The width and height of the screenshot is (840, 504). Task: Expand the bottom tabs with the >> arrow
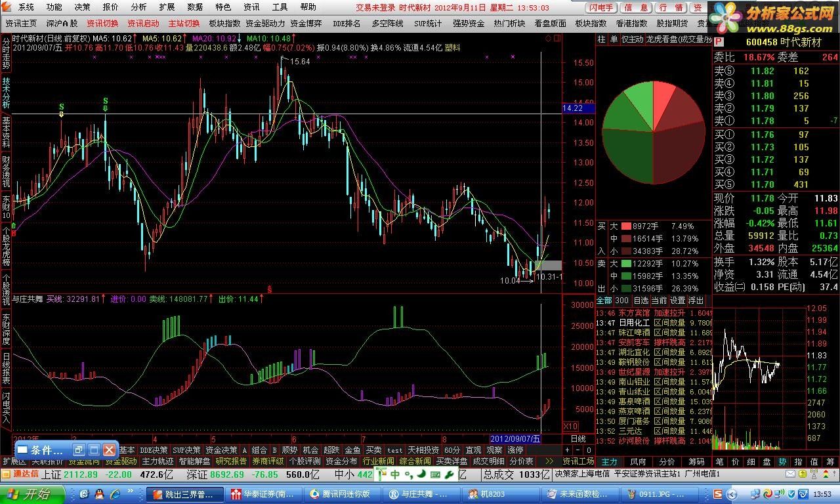click(x=549, y=461)
